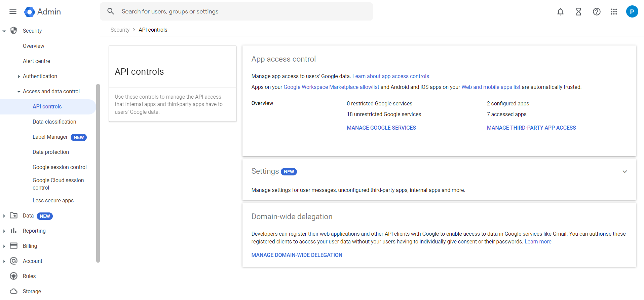Image resolution: width=644 pixels, height=300 pixels.
Task: Select Data classification in sidebar
Action: pyautogui.click(x=54, y=122)
